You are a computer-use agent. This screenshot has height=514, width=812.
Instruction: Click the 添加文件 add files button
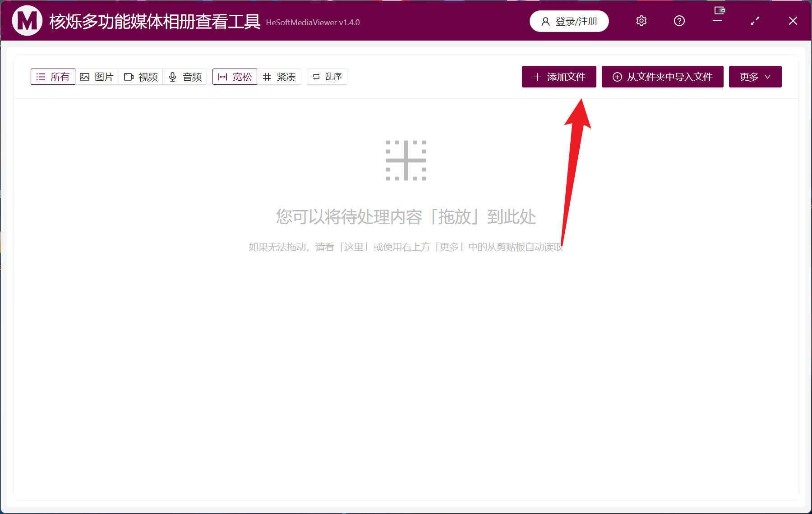(x=558, y=77)
